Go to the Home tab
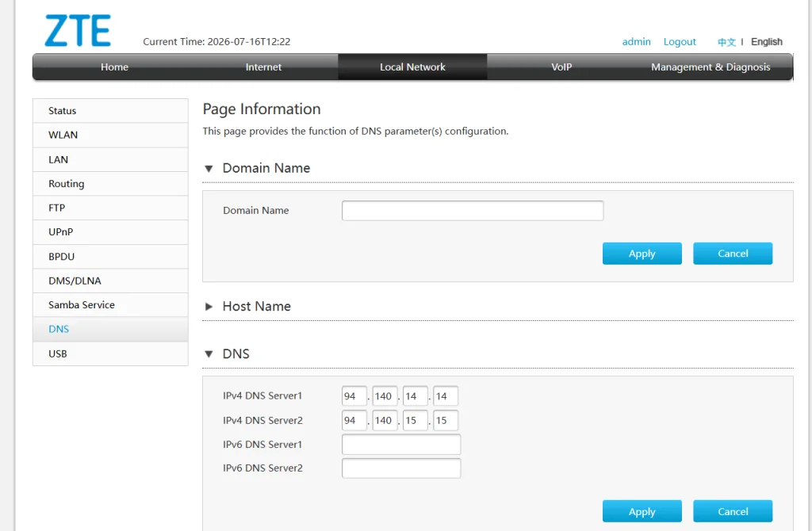 click(x=114, y=67)
